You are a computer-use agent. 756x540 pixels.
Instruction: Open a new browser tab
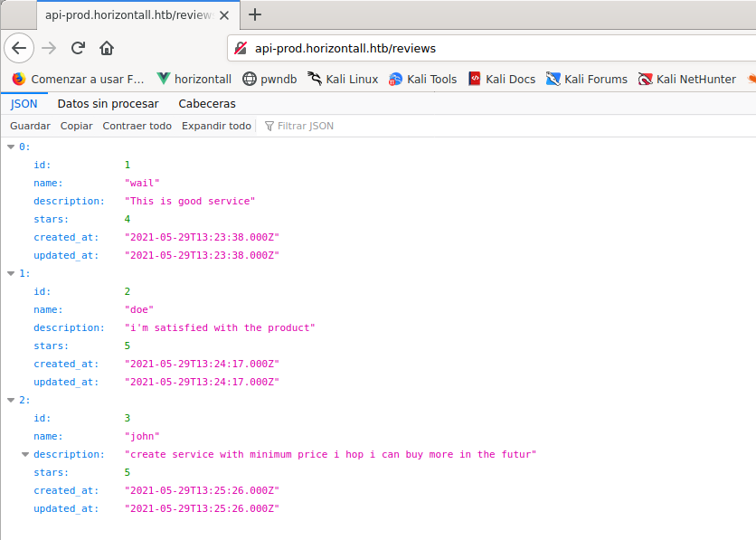point(255,14)
